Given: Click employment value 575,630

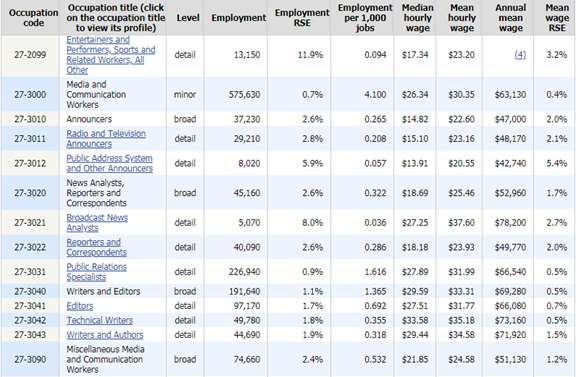Looking at the screenshot, I should (244, 94).
